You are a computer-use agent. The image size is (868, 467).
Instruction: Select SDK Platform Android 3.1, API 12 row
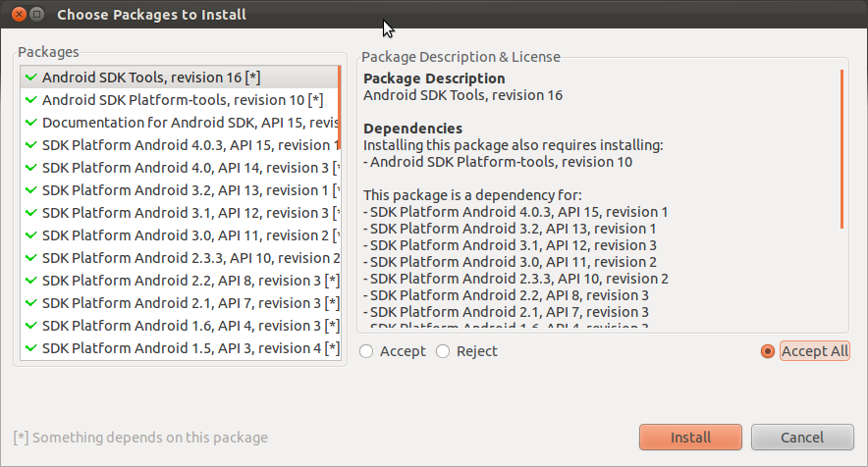[x=181, y=213]
